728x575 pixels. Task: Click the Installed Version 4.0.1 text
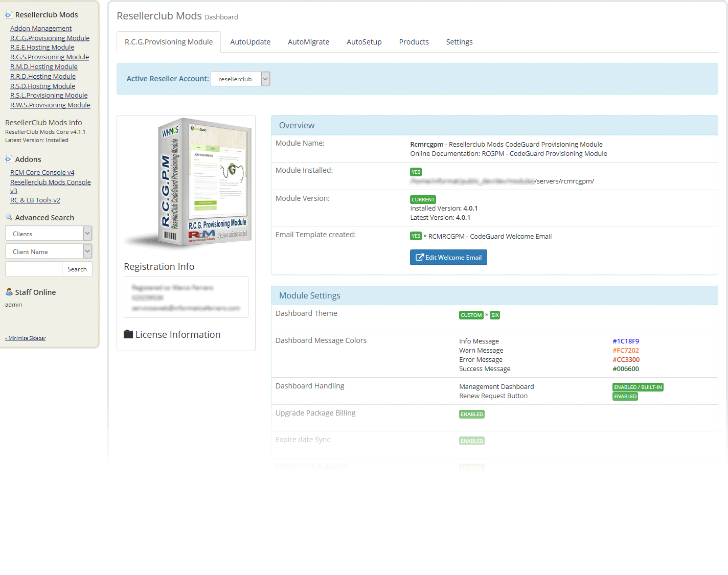(444, 208)
